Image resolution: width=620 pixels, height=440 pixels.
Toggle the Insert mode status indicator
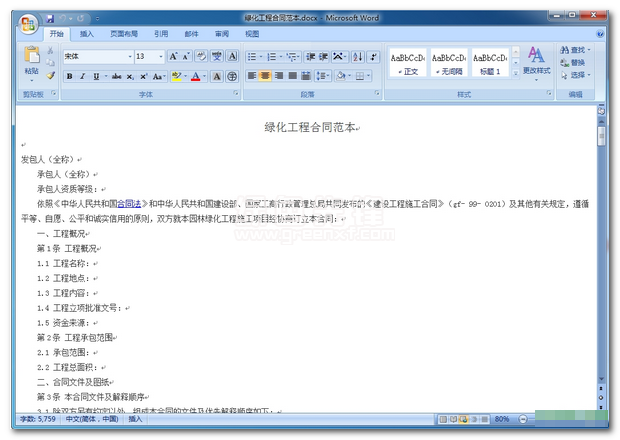coord(135,419)
